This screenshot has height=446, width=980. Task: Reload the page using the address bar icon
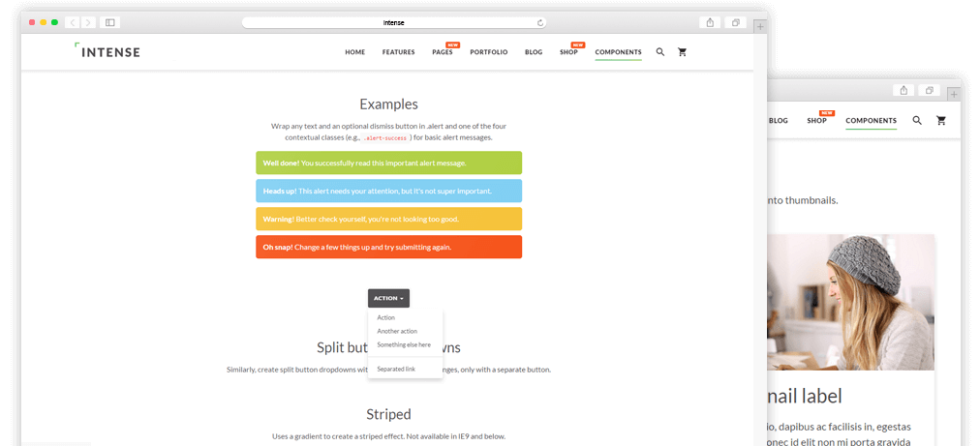[540, 22]
